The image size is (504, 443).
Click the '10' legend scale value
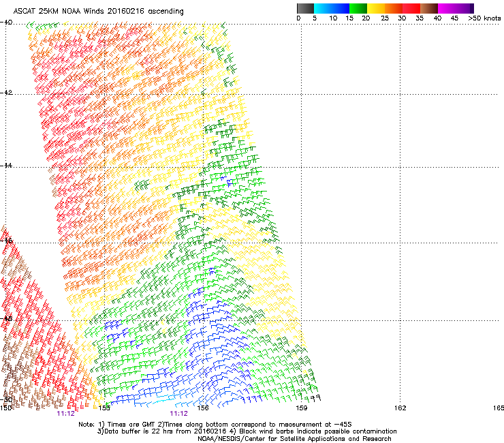[333, 18]
